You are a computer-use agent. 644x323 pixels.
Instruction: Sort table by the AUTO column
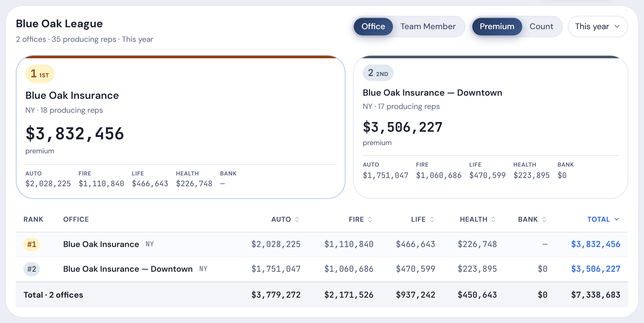click(285, 219)
